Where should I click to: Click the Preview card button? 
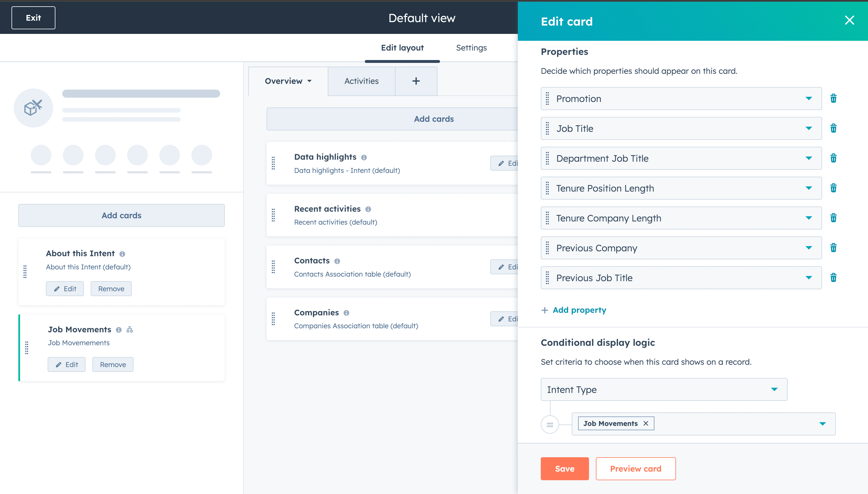point(635,468)
